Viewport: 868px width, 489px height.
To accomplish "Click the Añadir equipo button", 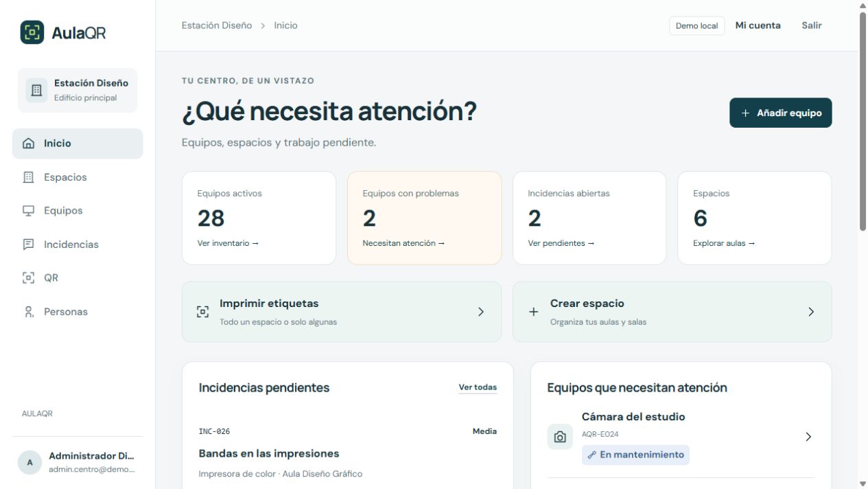I will 781,113.
